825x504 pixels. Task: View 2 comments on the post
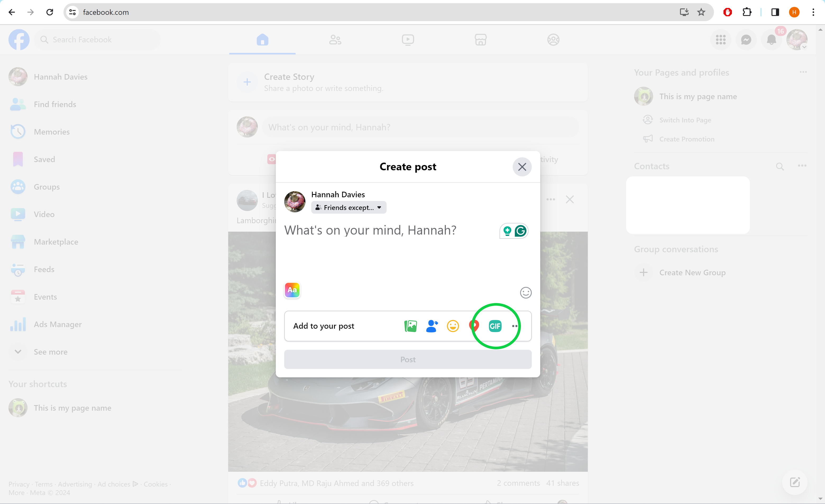tap(518, 483)
